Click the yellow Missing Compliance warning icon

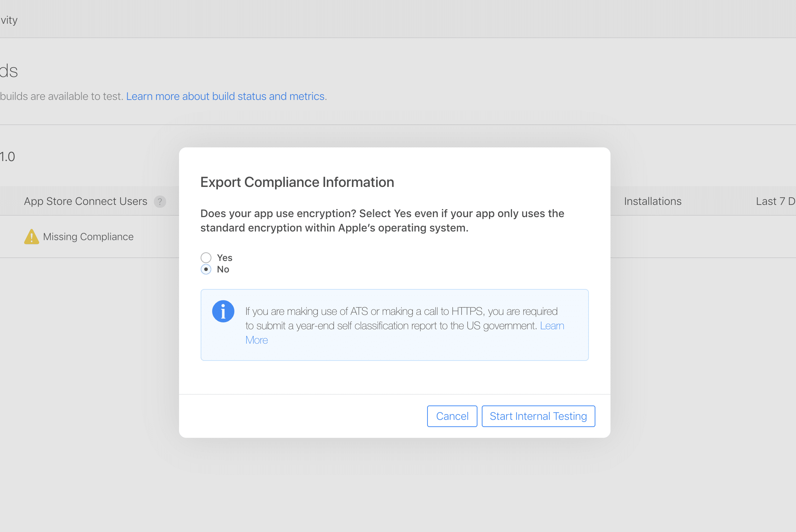32,237
